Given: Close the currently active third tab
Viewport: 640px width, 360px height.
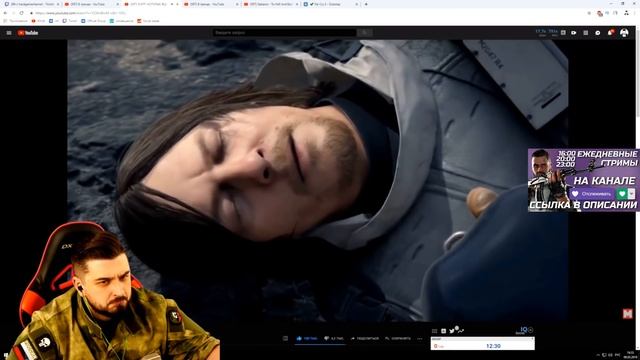Looking at the screenshot, I should [x=177, y=4].
